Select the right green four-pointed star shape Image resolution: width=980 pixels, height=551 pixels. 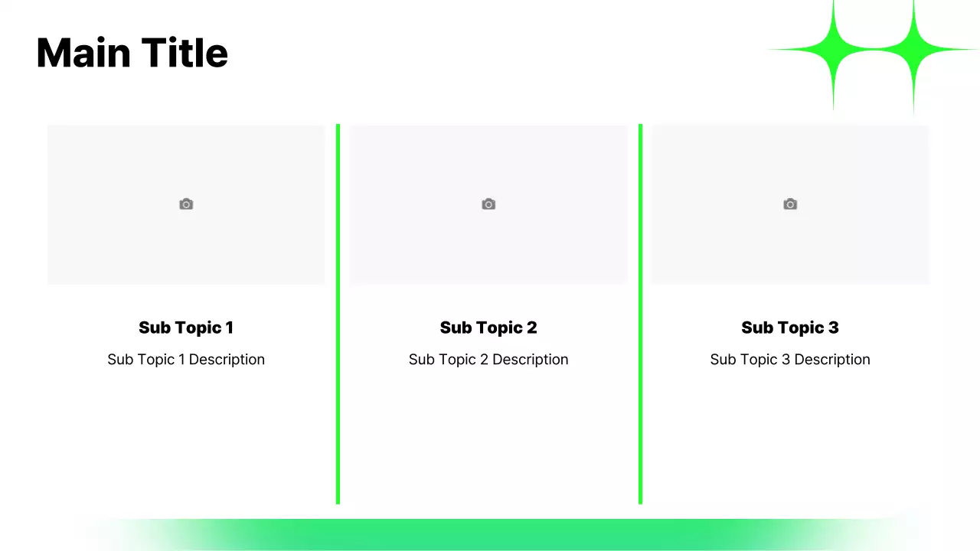point(913,50)
